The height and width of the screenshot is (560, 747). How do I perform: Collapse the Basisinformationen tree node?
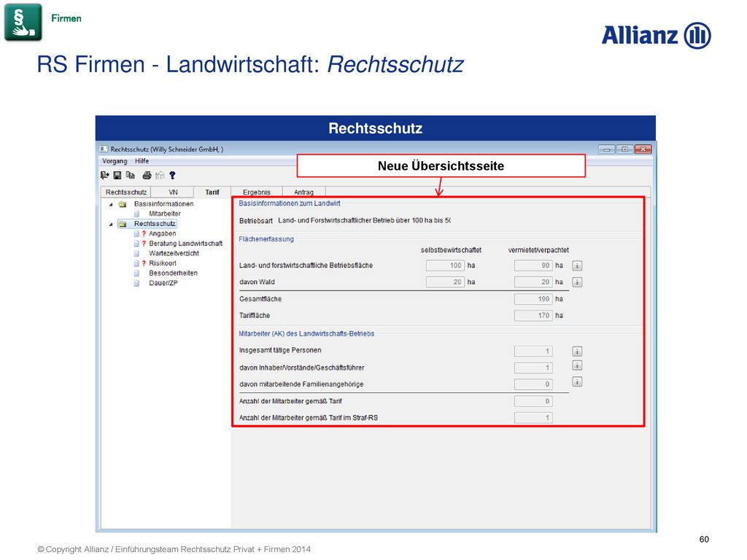111,204
